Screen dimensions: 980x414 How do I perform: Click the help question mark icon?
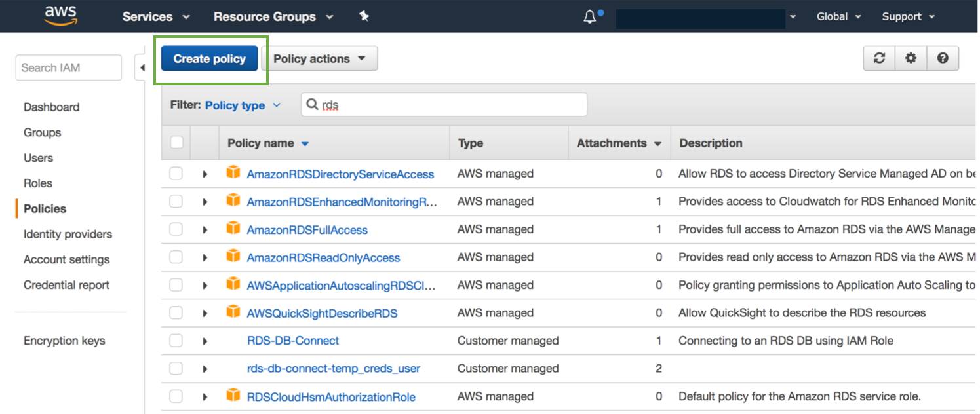(943, 58)
